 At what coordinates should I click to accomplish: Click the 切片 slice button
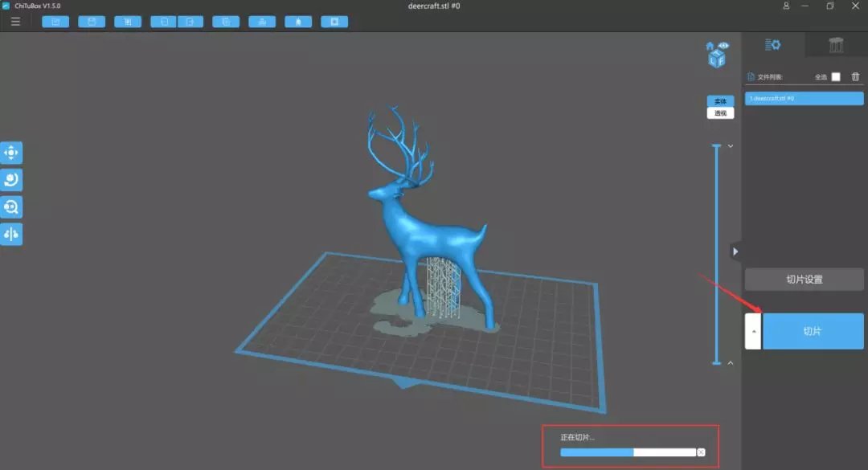point(813,331)
